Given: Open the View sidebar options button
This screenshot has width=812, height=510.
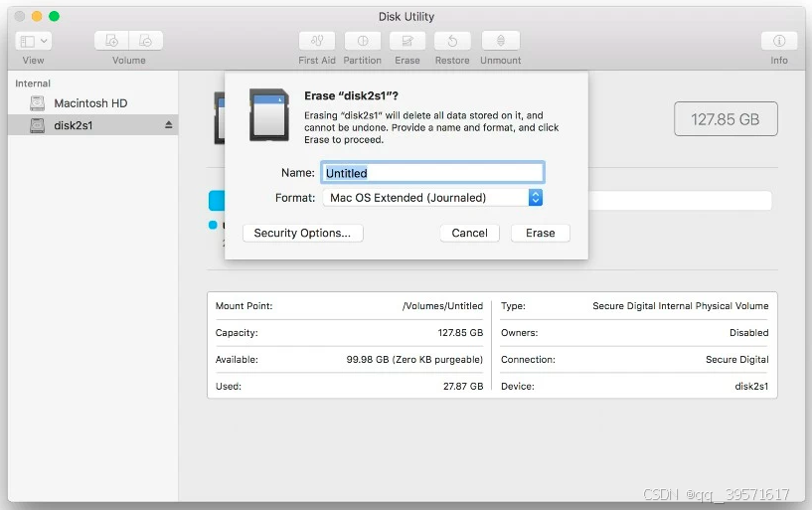Looking at the screenshot, I should (x=33, y=41).
